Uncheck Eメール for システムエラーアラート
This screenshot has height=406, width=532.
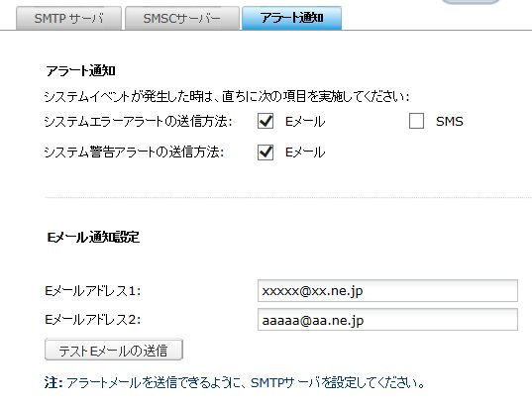(266, 121)
